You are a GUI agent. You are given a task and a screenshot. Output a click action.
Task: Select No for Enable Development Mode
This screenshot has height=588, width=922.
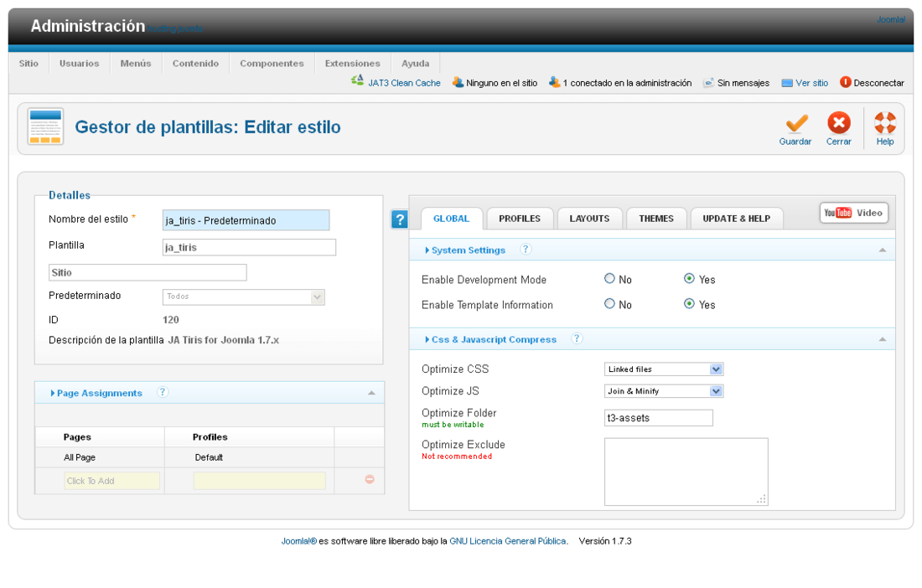pyautogui.click(x=609, y=278)
